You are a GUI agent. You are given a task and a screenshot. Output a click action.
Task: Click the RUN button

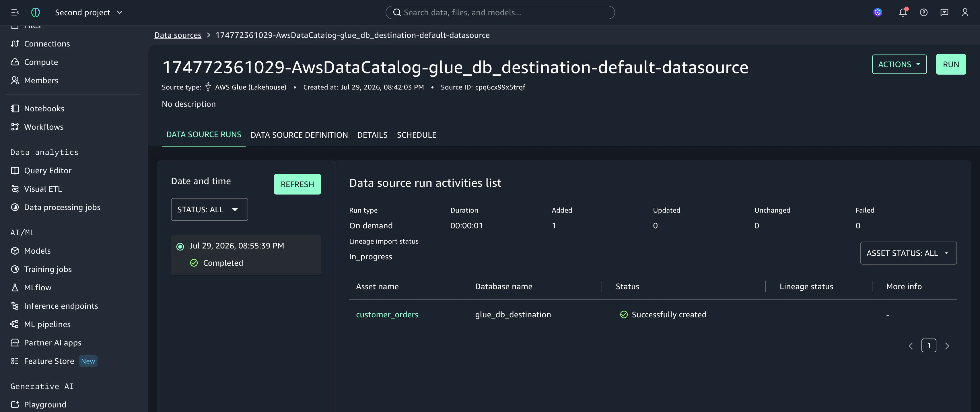point(951,64)
